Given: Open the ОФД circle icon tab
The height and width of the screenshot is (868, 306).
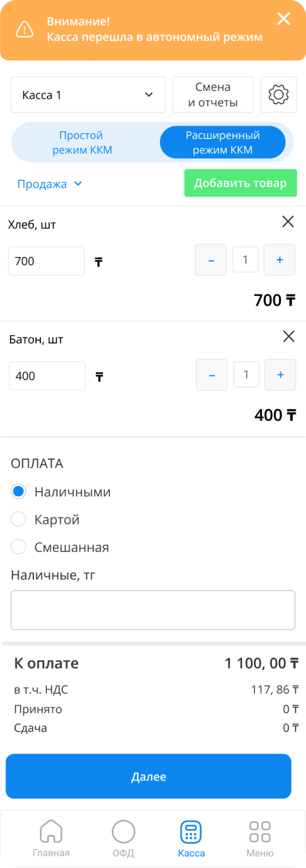Looking at the screenshot, I should pyautogui.click(x=123, y=838).
